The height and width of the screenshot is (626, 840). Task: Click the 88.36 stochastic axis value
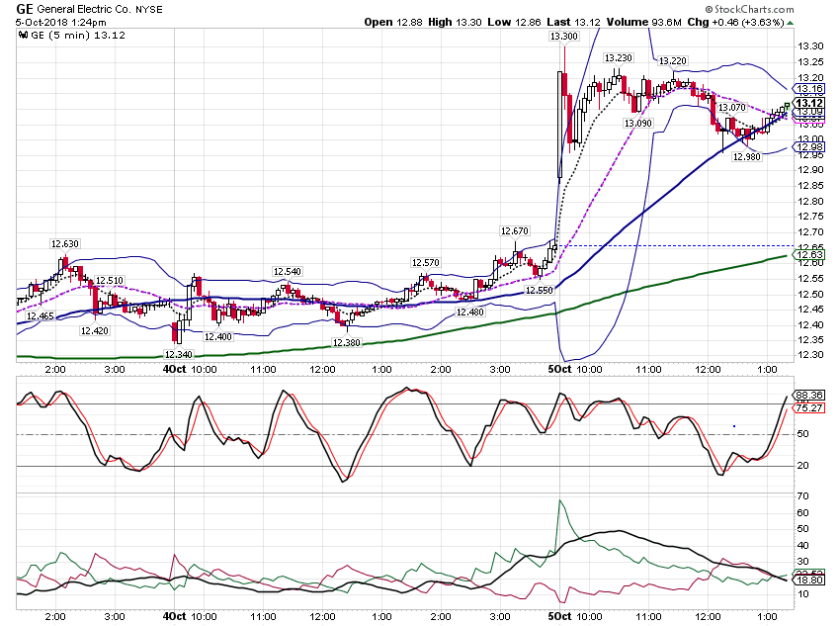tap(809, 395)
